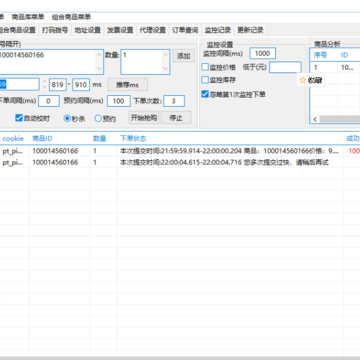Screen dimensions: 360x360
Task: Click the 商品分析 horizontal scrollbar thumb
Action: (339, 119)
